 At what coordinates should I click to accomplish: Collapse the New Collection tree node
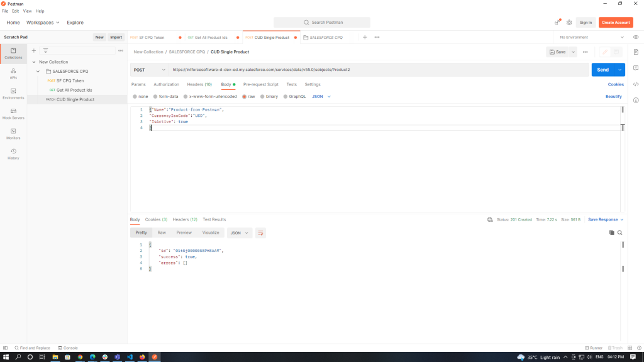34,62
